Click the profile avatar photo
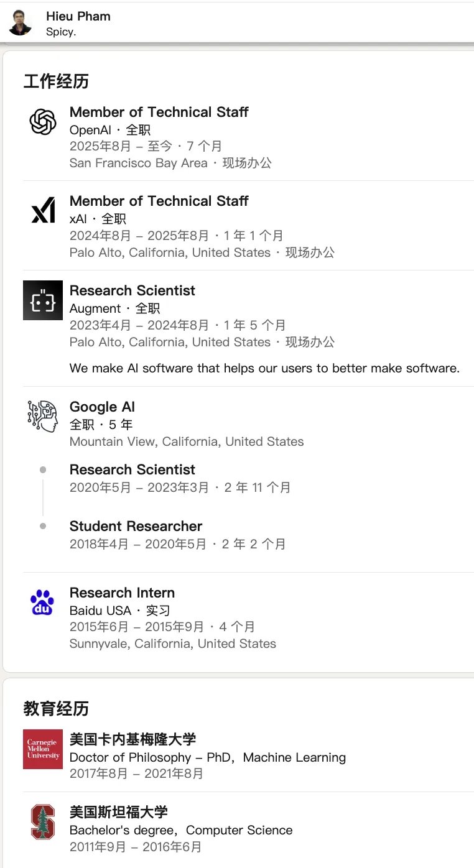 (x=20, y=23)
